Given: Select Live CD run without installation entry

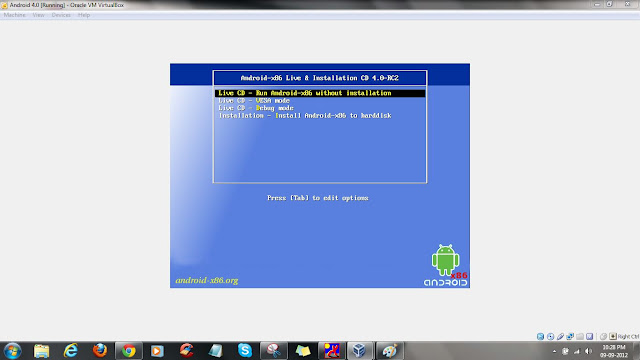Looking at the screenshot, I should pyautogui.click(x=320, y=93).
